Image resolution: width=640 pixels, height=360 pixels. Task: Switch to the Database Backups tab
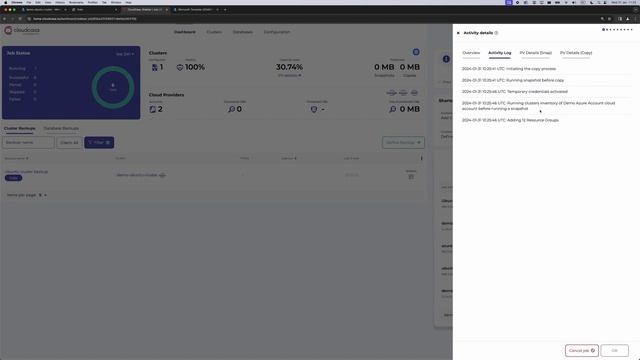61,128
